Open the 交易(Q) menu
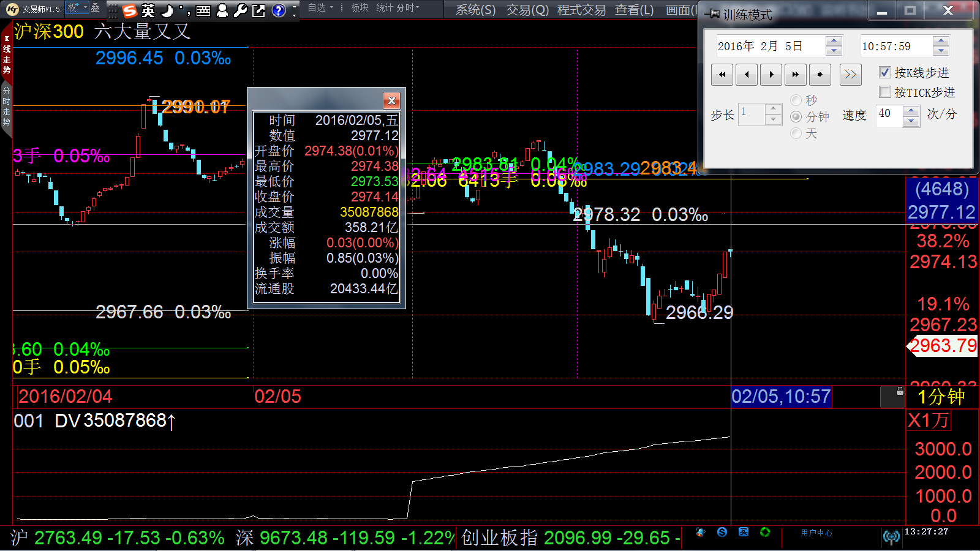Viewport: 980px width, 551px height. tap(527, 10)
